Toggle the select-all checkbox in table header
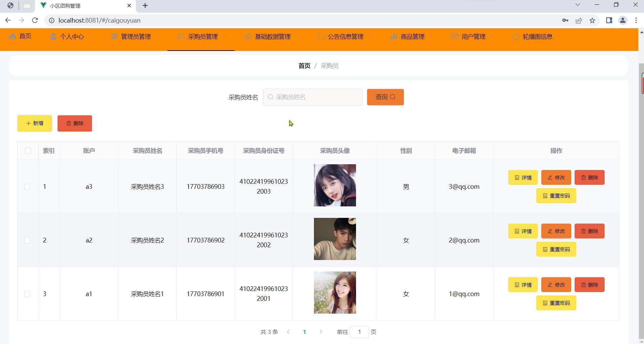This screenshot has height=344, width=644. [28, 151]
